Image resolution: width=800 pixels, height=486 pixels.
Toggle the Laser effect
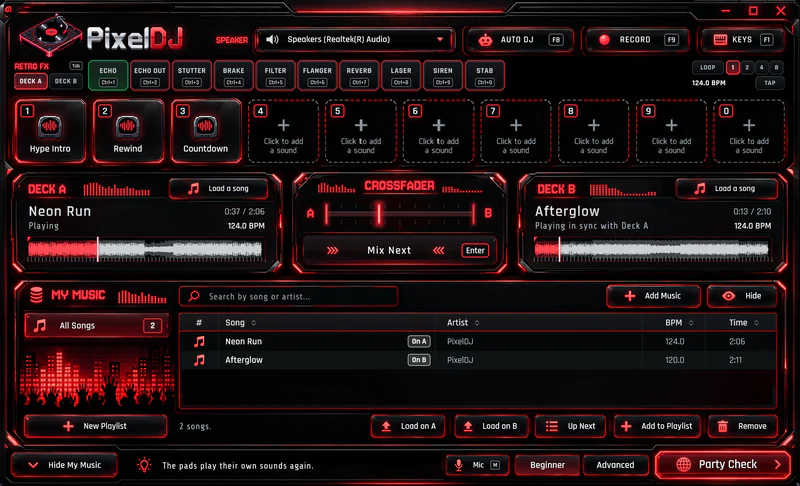click(401, 75)
